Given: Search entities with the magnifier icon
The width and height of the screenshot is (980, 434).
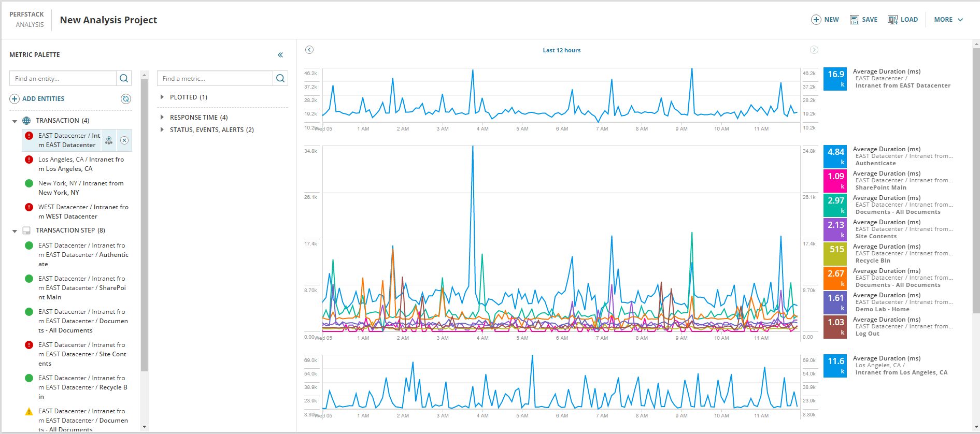Looking at the screenshot, I should coord(124,78).
